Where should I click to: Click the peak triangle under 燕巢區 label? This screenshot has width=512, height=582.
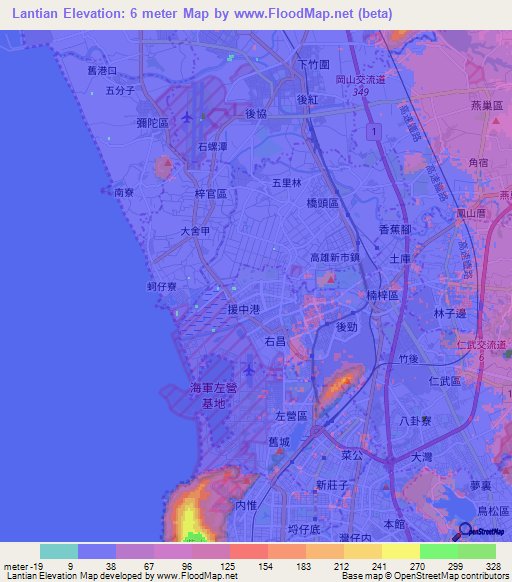(496, 121)
